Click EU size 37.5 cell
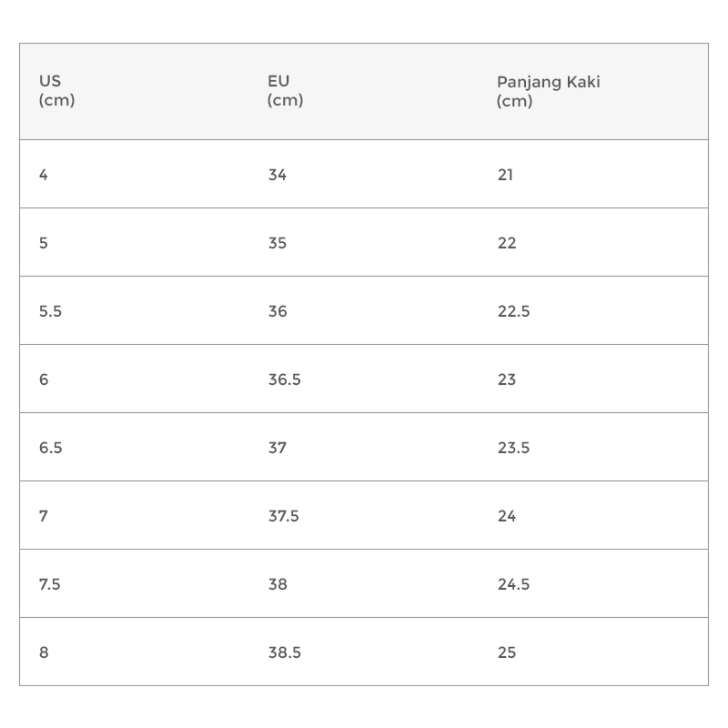 point(284,516)
